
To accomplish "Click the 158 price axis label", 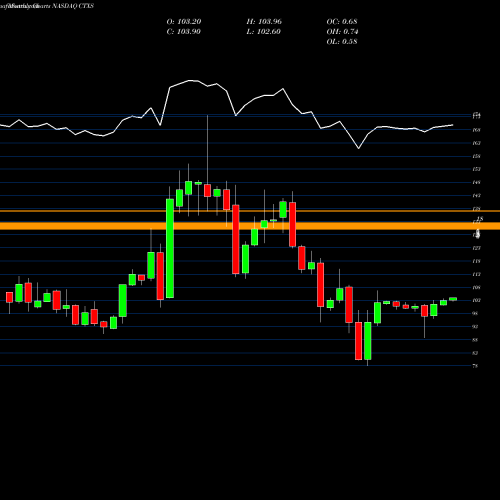I will [x=476, y=156].
